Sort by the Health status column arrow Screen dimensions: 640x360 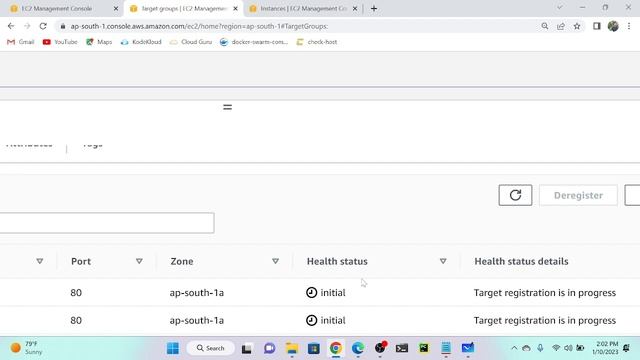[443, 261]
